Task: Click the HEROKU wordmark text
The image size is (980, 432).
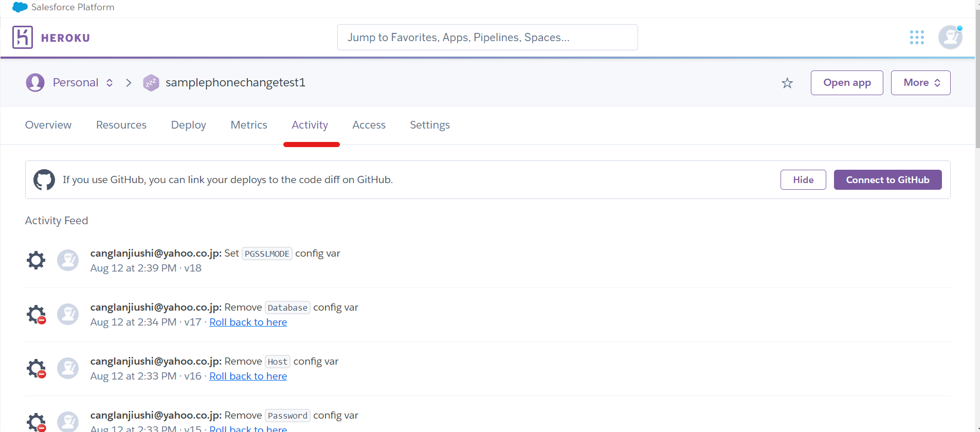Action: (x=65, y=38)
